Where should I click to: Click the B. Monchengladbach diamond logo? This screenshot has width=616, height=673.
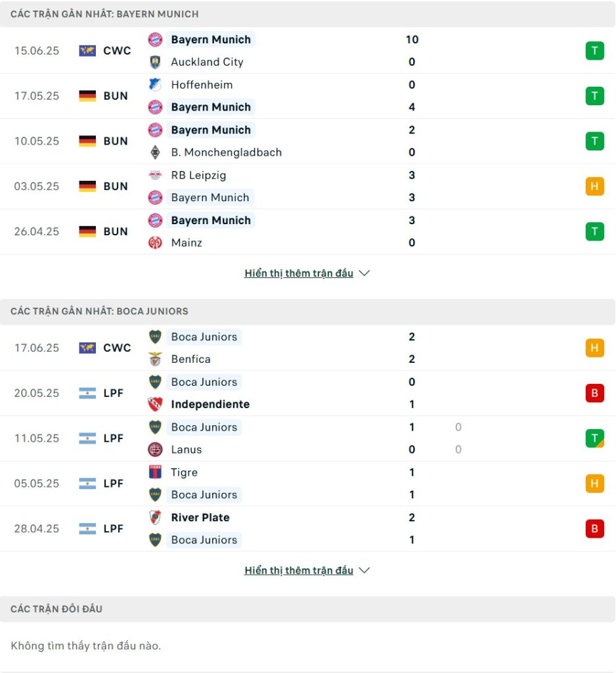coord(155,152)
